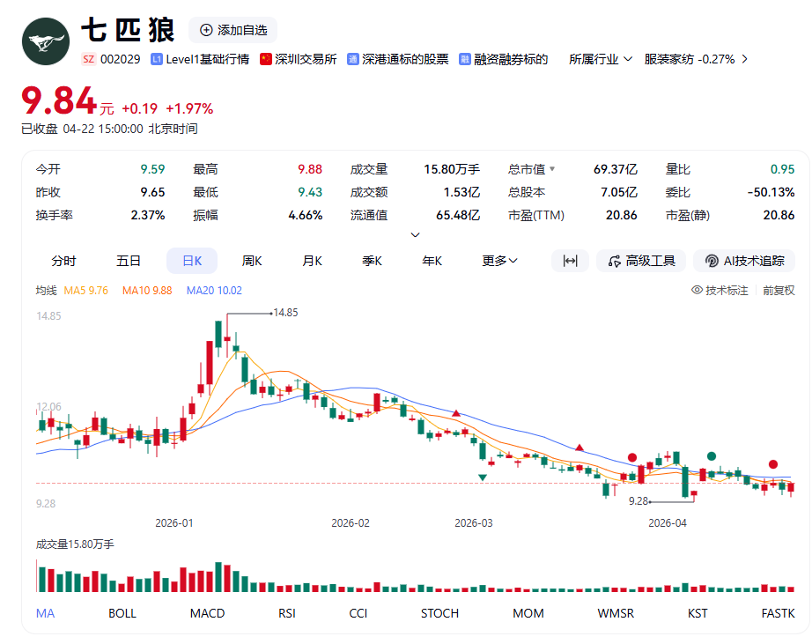Click the plus icon to add to watchlist
The width and height of the screenshot is (812, 644).
tap(206, 30)
